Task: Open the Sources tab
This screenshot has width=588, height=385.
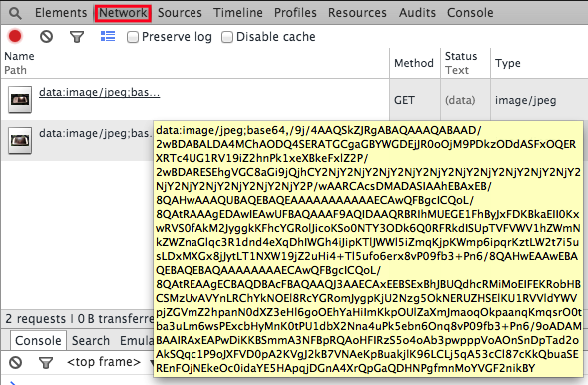Action: (180, 13)
